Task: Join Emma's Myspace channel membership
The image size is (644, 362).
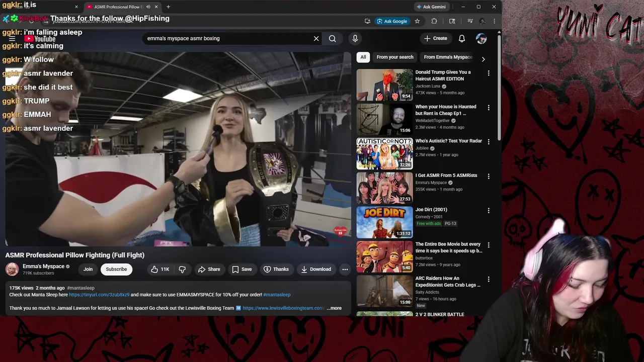Action: [x=88, y=269]
